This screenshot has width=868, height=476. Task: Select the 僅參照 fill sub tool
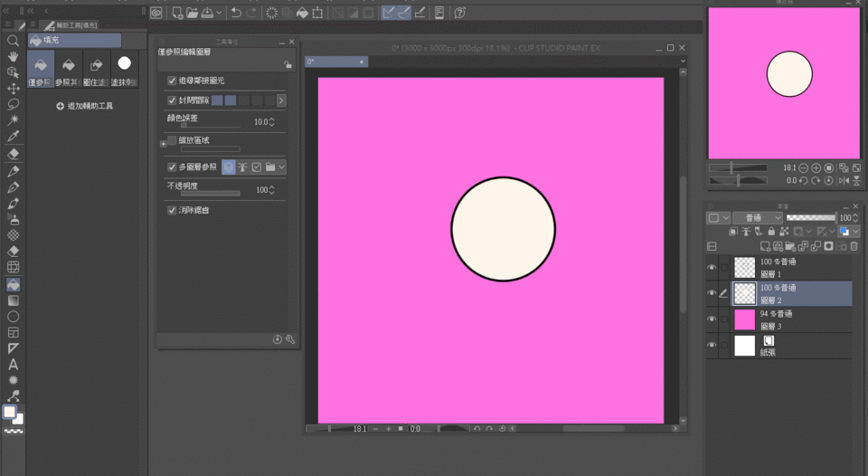pos(41,69)
